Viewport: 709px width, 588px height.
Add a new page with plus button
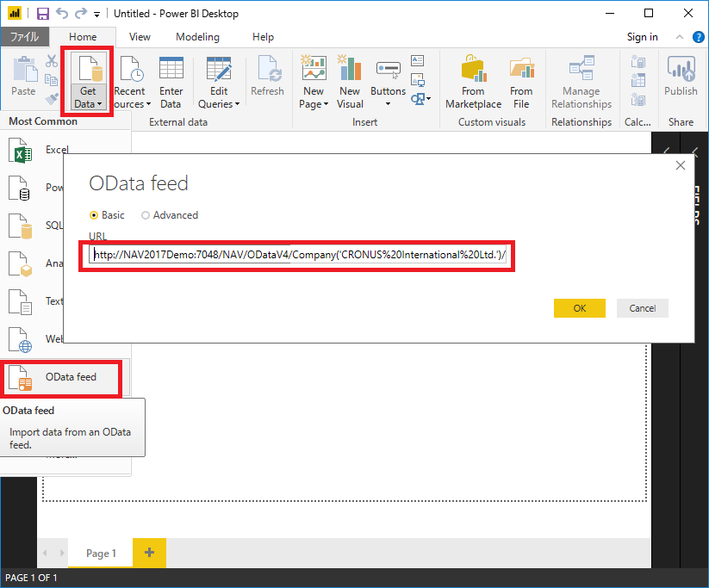[x=149, y=553]
